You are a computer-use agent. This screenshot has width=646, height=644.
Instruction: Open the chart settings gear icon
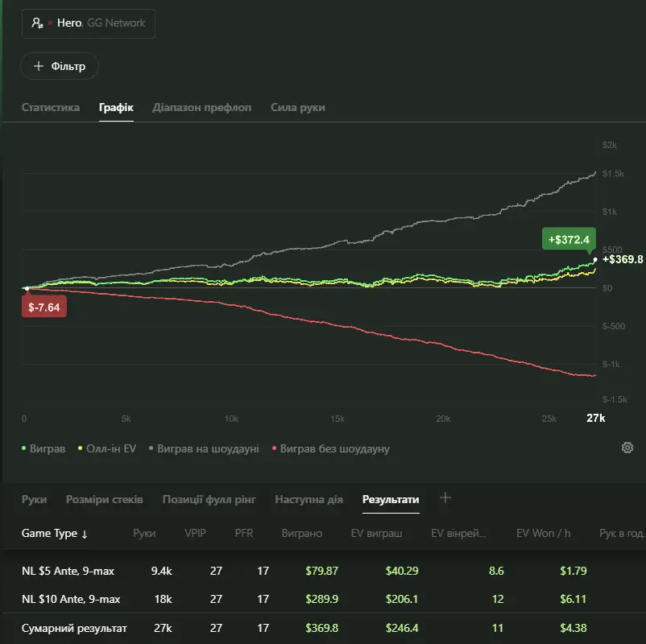point(627,448)
